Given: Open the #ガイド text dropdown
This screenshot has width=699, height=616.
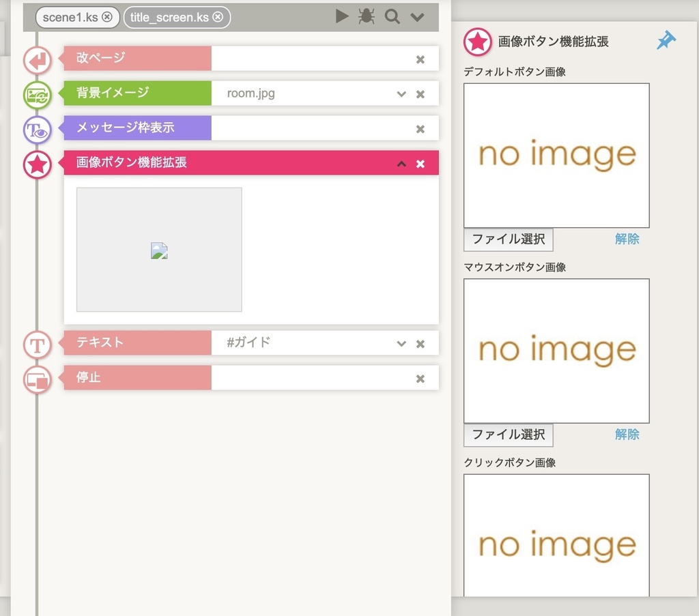Looking at the screenshot, I should (401, 343).
